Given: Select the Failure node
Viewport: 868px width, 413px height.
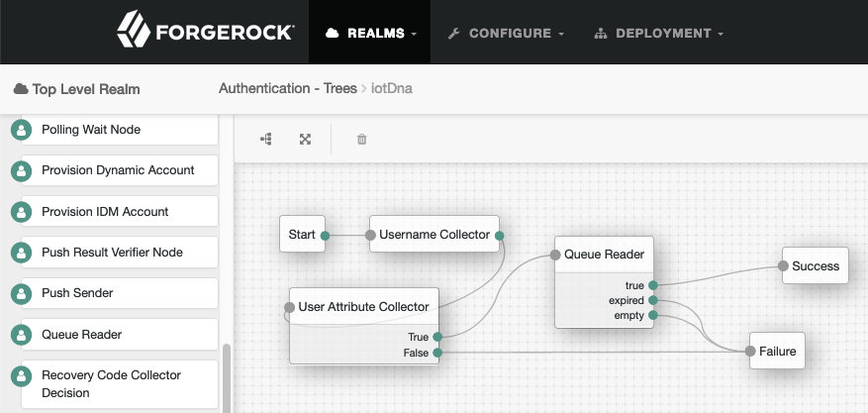Looking at the screenshot, I should tap(777, 351).
